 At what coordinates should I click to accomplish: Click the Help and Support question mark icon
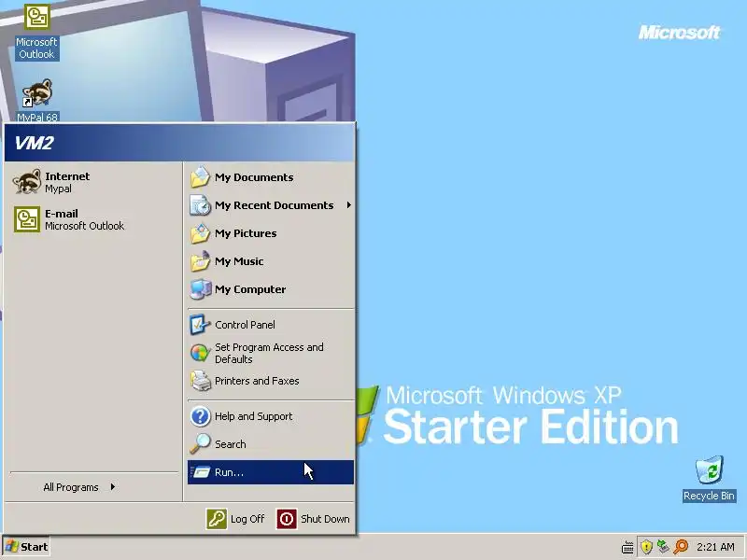(200, 416)
